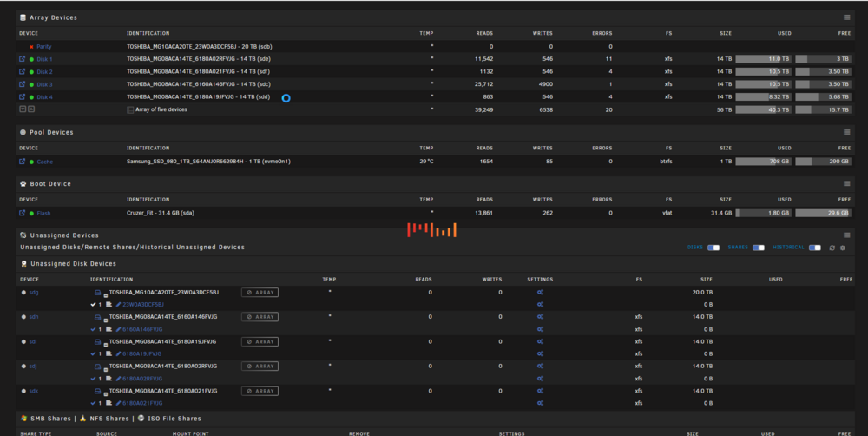Click mount point name 6180A021FVJG
This screenshot has height=436, width=868.
(142, 403)
